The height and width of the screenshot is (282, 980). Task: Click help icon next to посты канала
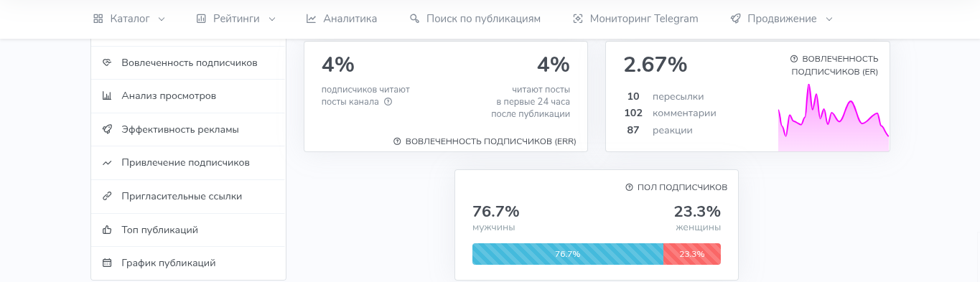coord(388,101)
